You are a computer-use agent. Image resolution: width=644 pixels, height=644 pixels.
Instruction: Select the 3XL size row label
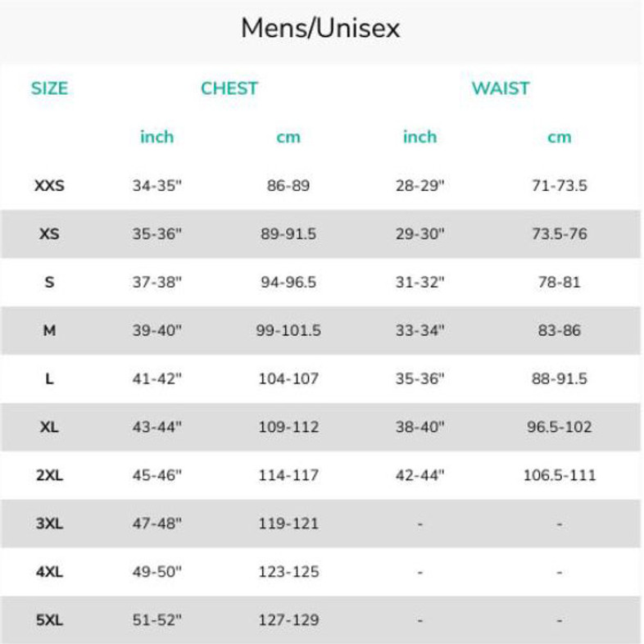[x=49, y=524]
